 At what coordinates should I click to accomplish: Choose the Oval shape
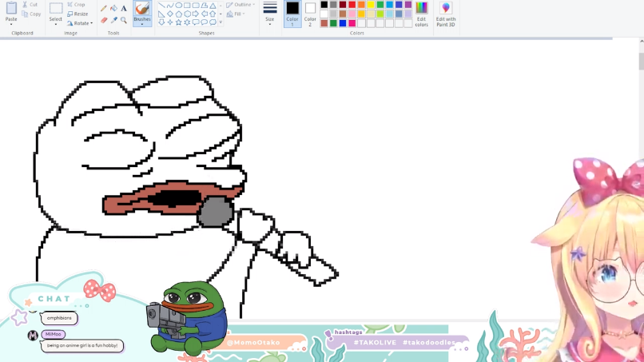[x=179, y=6]
